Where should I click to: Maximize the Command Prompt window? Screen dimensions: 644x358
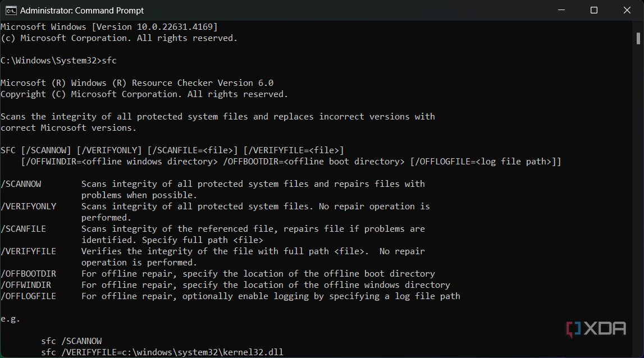coord(594,10)
